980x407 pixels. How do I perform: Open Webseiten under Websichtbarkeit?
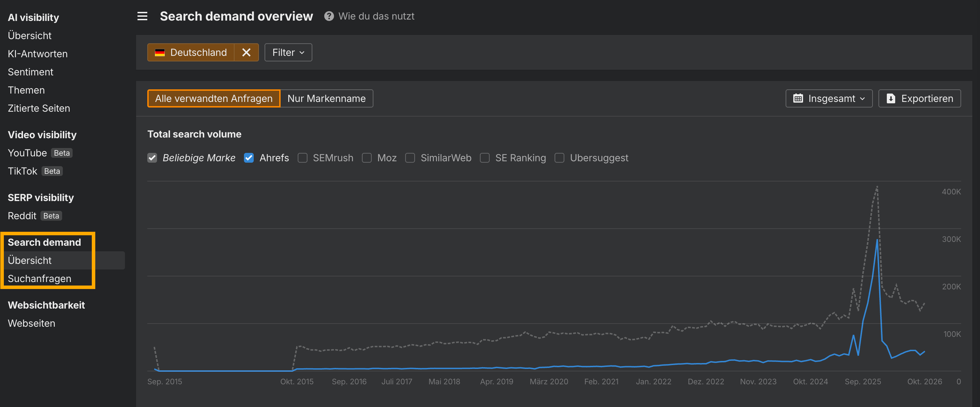31,323
